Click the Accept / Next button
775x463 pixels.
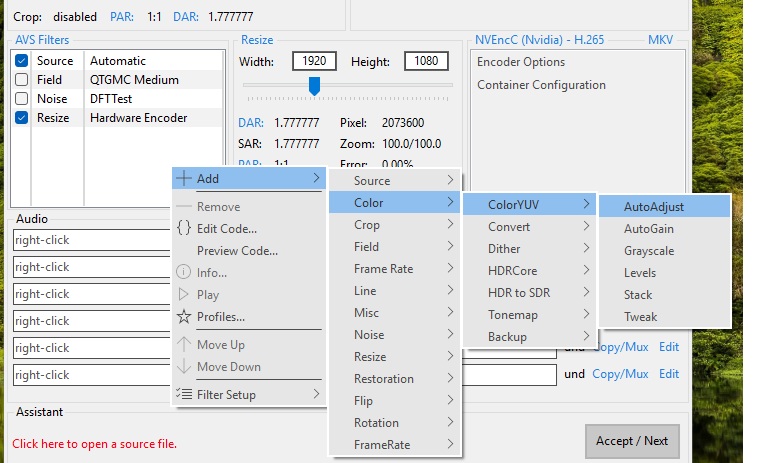point(632,441)
